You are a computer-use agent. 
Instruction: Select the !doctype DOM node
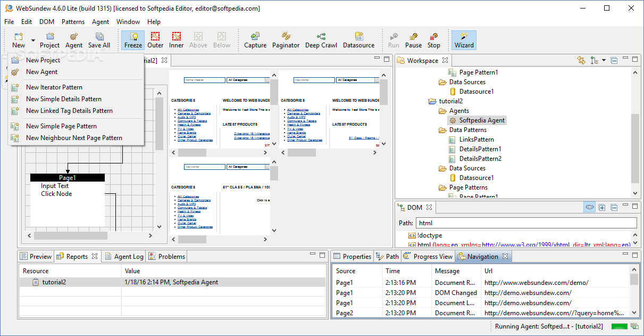(x=429, y=235)
